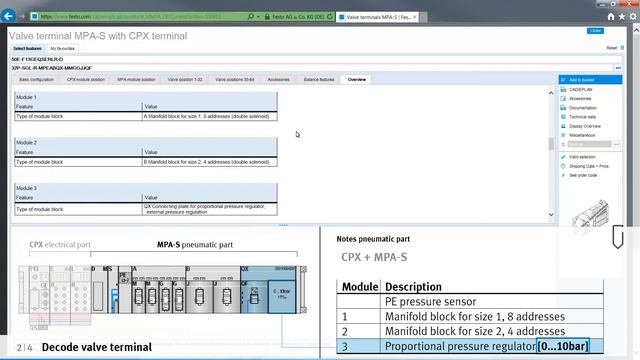Click the Add to basket cart icon
Screen dimensions: 640x360
coord(563,80)
